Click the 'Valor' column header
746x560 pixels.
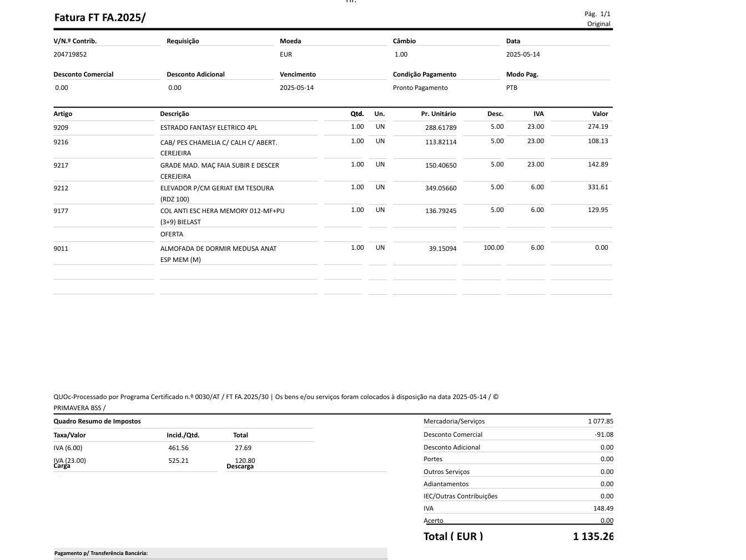[600, 114]
